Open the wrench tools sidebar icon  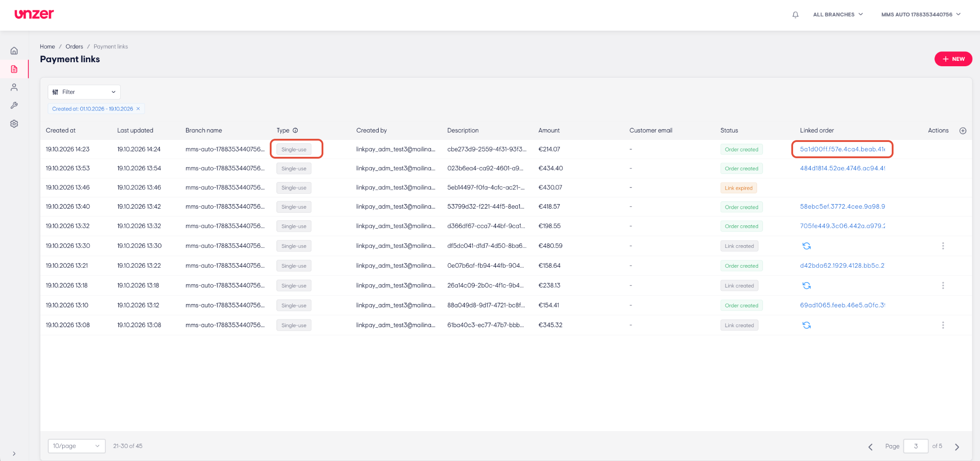(14, 105)
